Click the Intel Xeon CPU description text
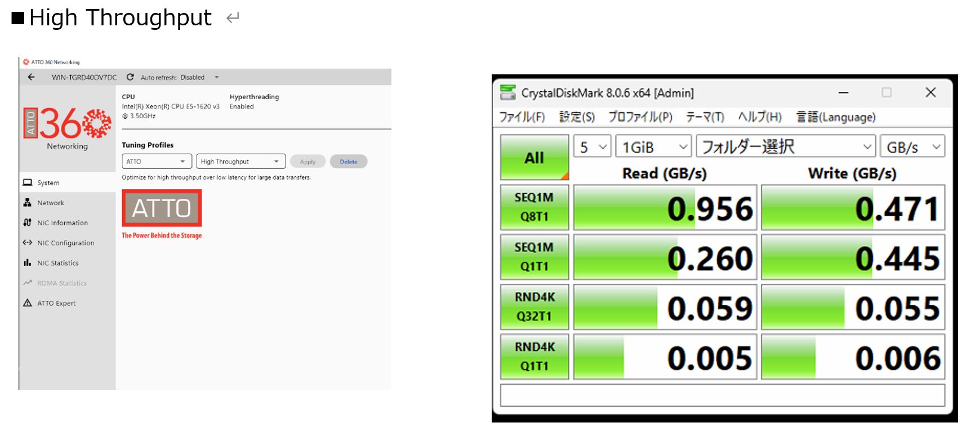 coord(171,111)
